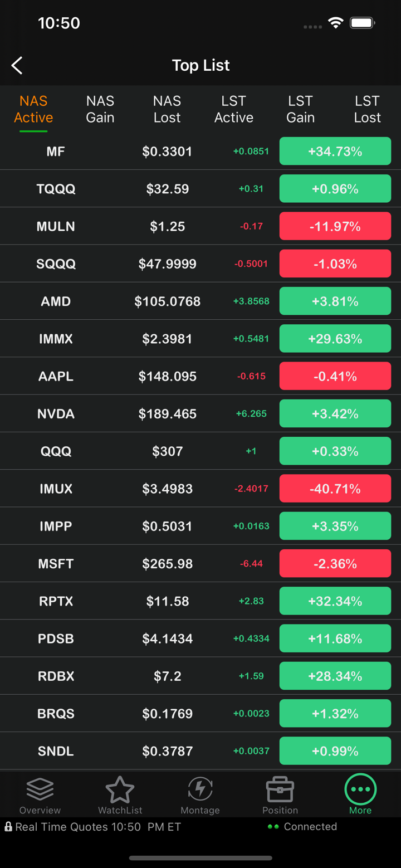Tap the RPTX +32.34% green badge

click(335, 601)
